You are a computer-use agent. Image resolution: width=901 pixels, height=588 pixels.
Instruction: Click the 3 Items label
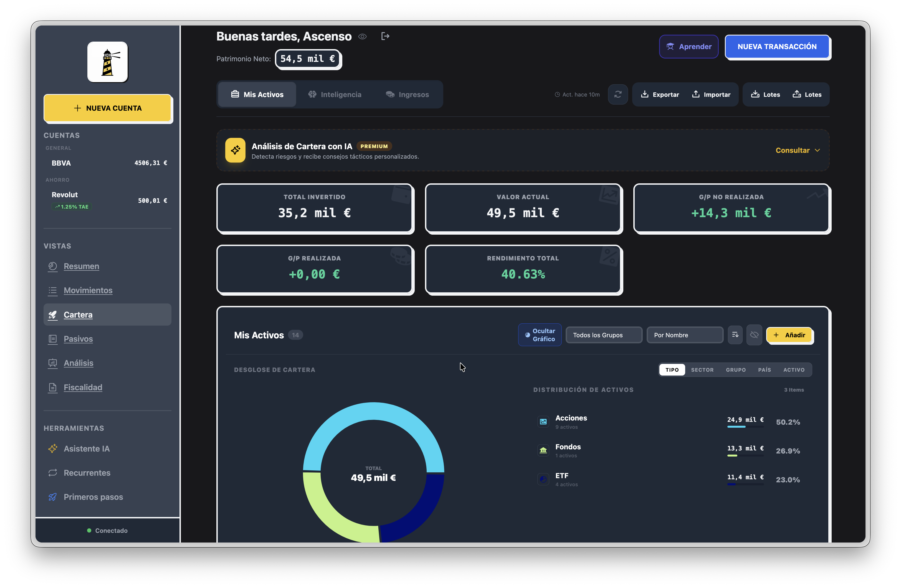pyautogui.click(x=794, y=390)
